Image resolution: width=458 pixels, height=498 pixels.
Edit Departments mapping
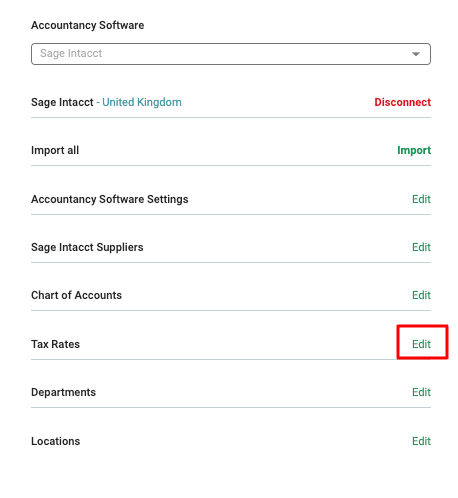click(421, 392)
